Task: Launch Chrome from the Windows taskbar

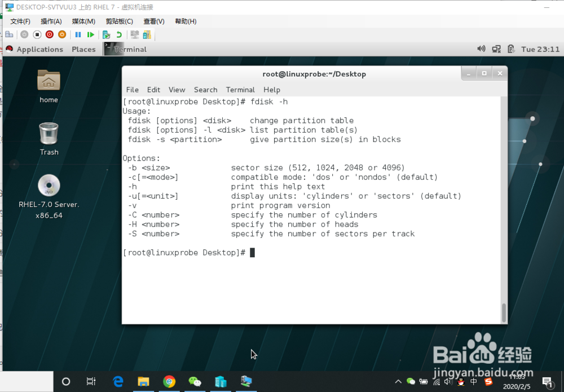Action: point(169,382)
